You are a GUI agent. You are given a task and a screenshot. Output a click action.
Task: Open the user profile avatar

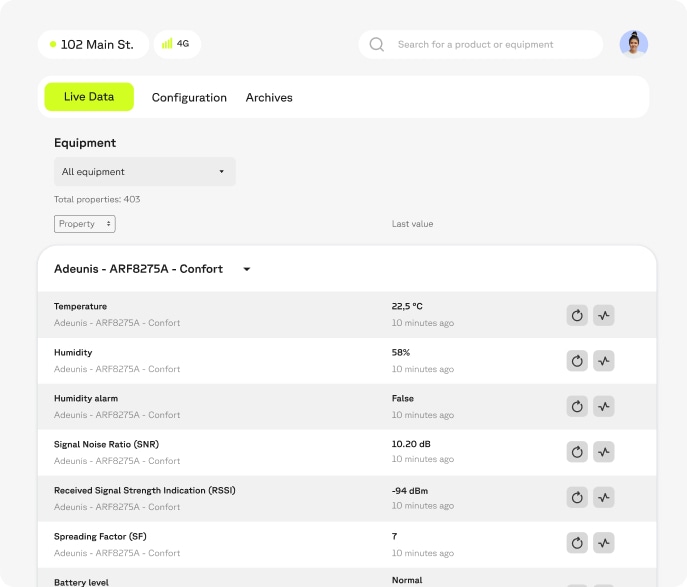[633, 44]
